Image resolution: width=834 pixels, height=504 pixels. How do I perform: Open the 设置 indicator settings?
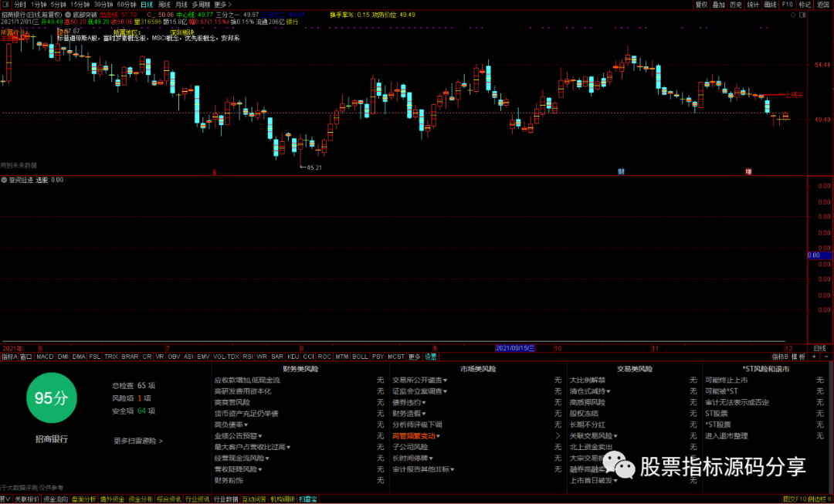tap(430, 357)
